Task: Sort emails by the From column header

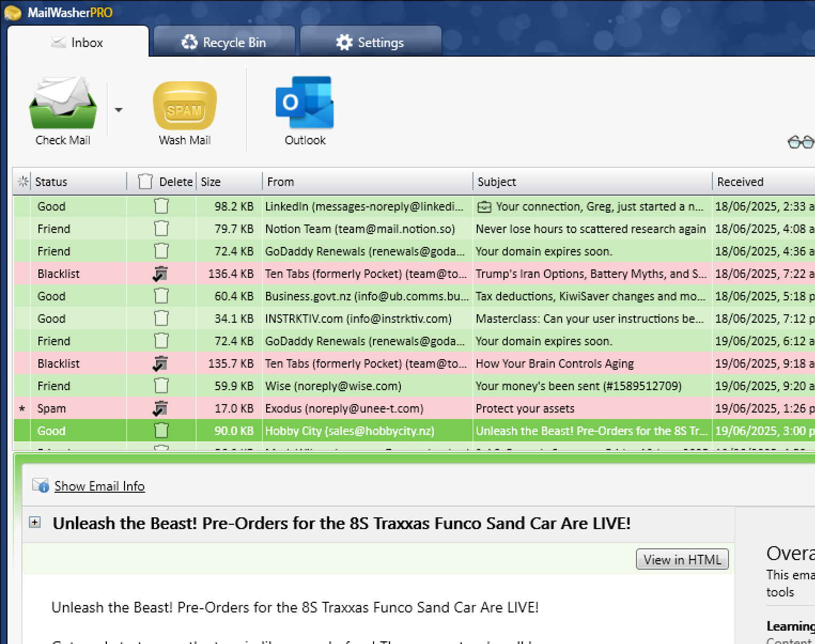Action: point(367,182)
